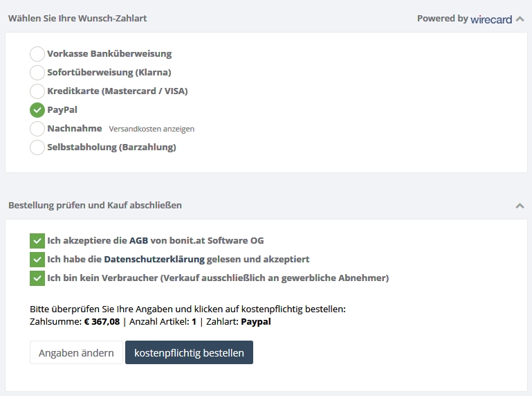Click the Bestellung prüfen und Kauf abschließen header
The height and width of the screenshot is (396, 532).
95,205
